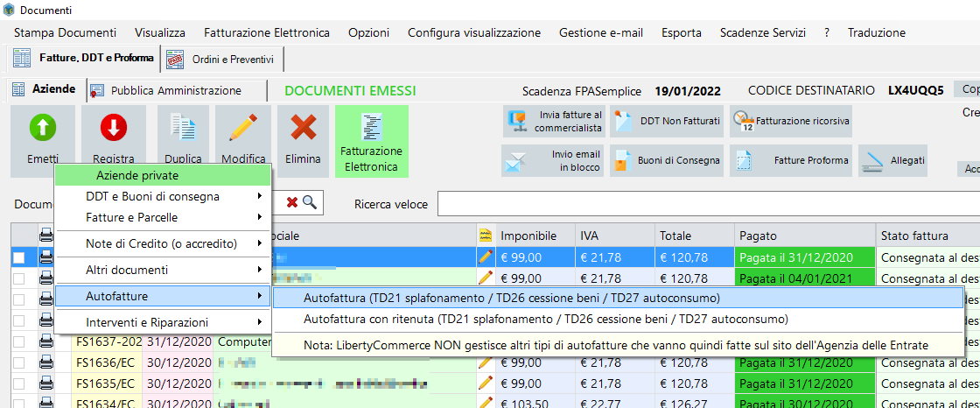Click pencil icon in the €120,78 first row
980x408 pixels.
click(486, 257)
